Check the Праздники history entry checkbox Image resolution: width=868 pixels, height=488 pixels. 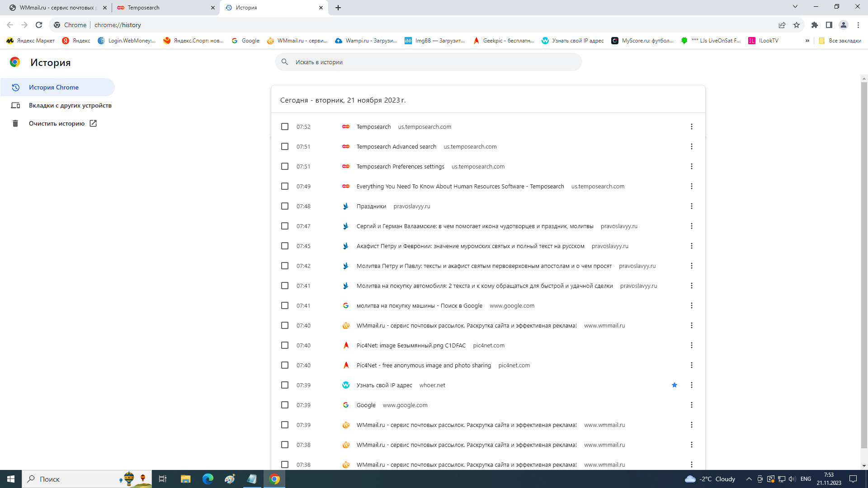(285, 206)
